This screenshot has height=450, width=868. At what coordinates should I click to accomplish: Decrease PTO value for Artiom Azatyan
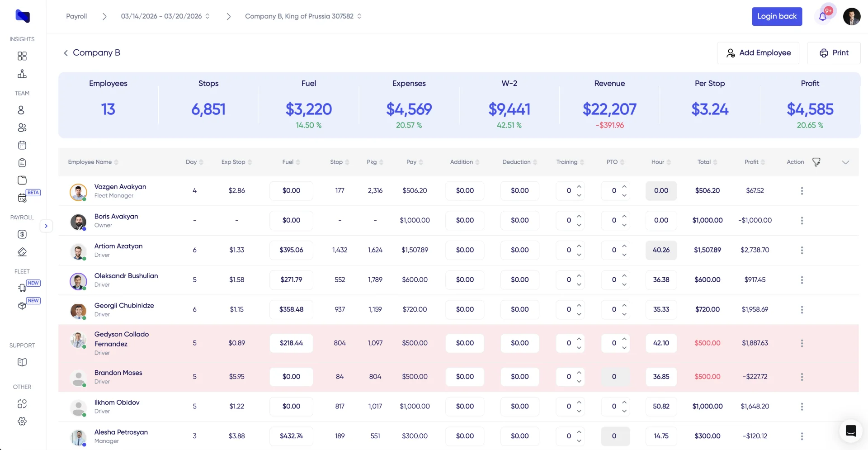click(624, 254)
